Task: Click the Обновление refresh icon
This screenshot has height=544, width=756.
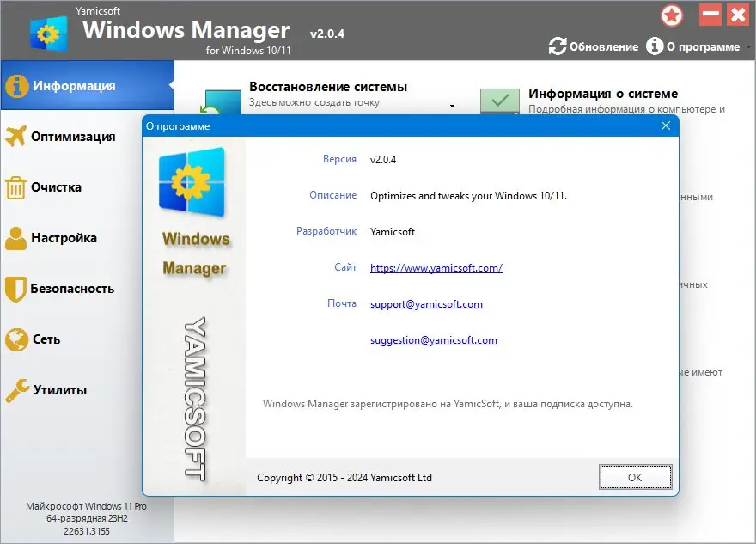Action: (558, 46)
